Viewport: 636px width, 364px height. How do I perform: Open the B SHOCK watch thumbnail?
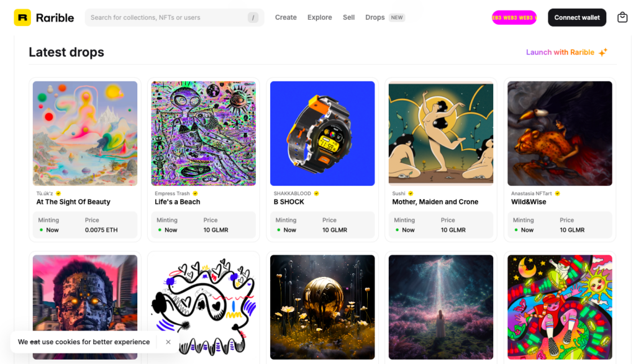(x=322, y=134)
